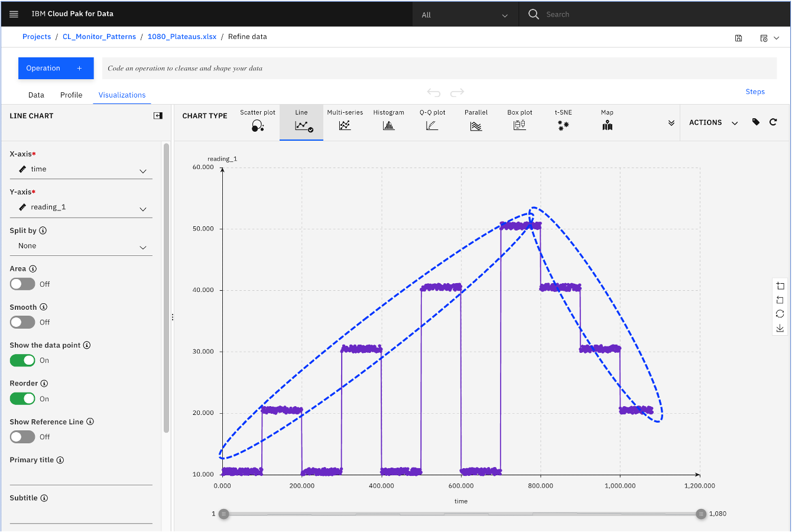792x532 pixels.
Task: Show info for Area option
Action: click(33, 268)
